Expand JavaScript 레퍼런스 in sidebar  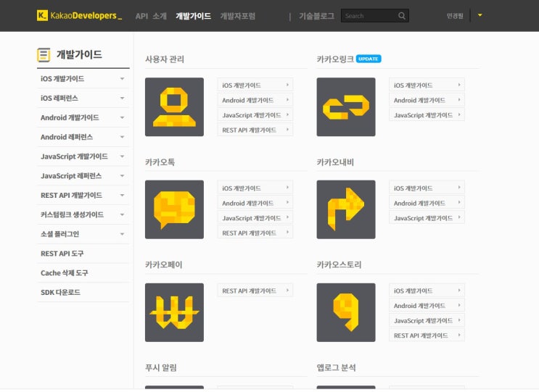coord(83,176)
